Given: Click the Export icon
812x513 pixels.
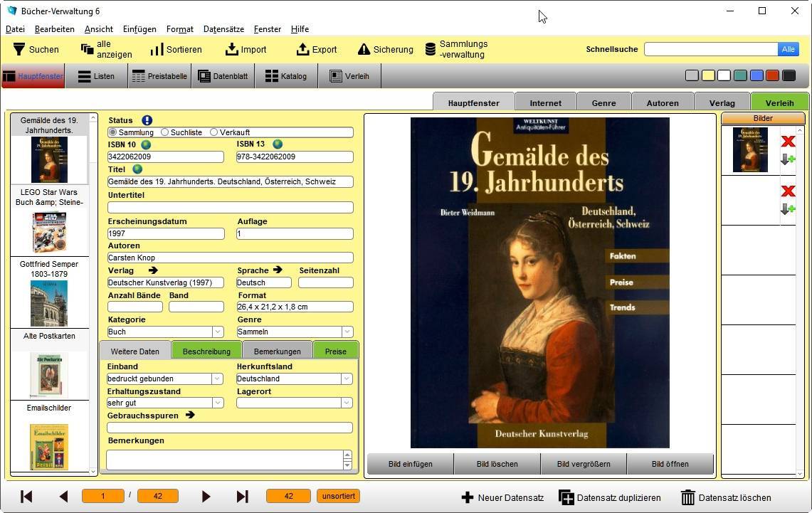Looking at the screenshot, I should pyautogui.click(x=303, y=49).
